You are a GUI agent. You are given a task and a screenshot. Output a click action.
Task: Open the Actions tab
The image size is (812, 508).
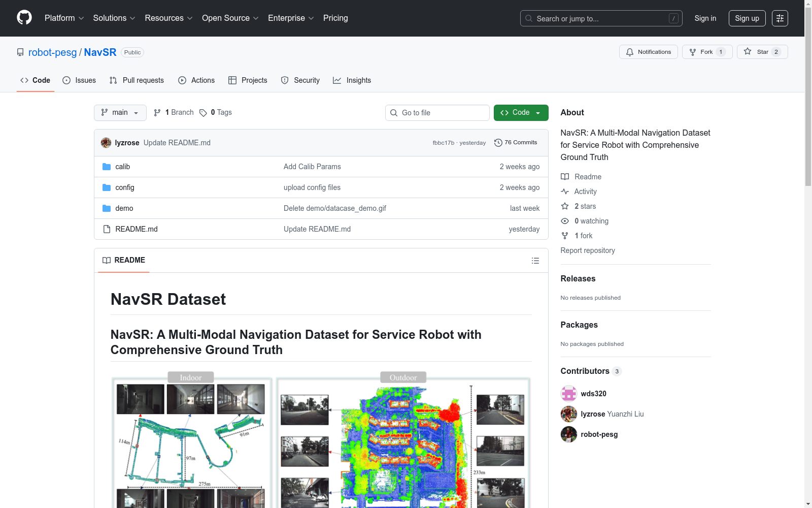point(196,80)
